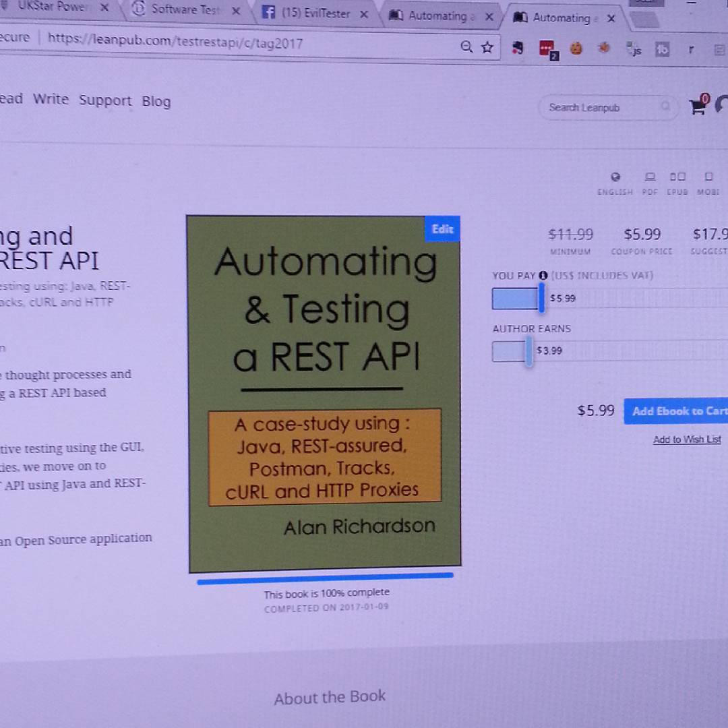Switch to the EvilTester Facebook tab

pos(315,13)
